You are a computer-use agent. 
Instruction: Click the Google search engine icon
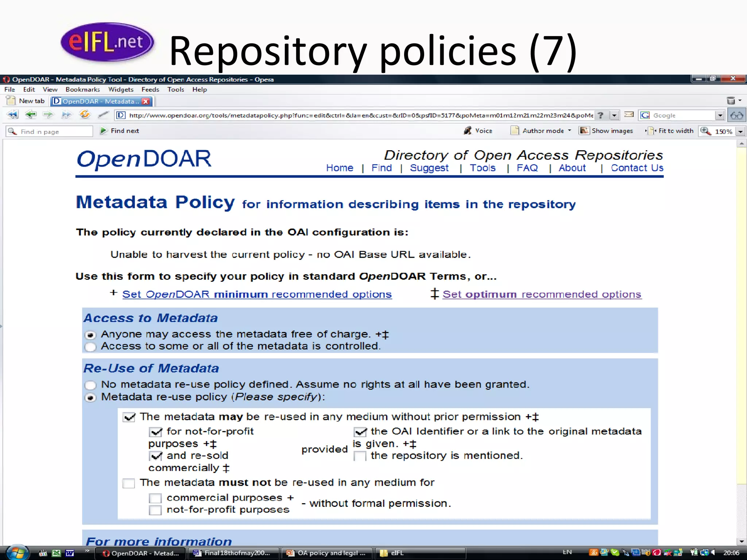(x=645, y=115)
